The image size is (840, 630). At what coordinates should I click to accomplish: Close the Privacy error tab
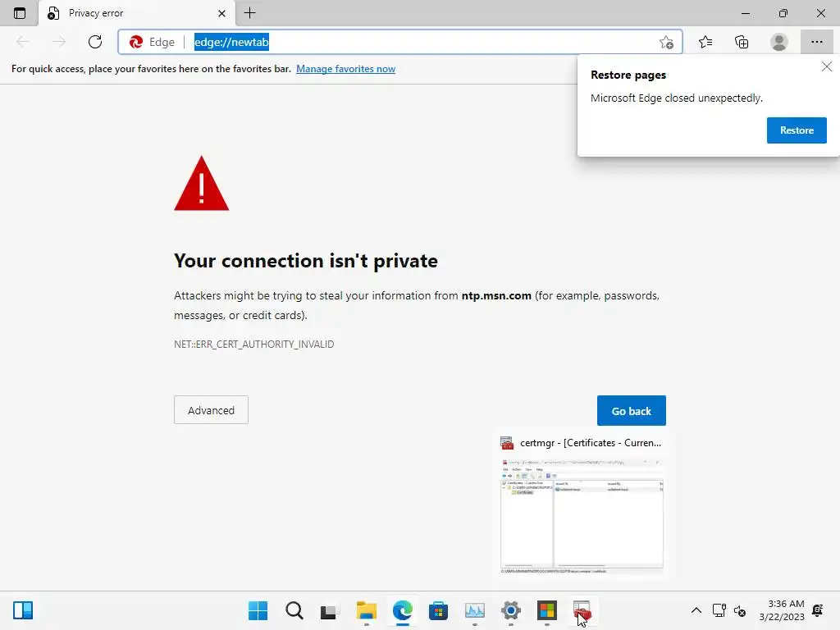[x=221, y=13]
